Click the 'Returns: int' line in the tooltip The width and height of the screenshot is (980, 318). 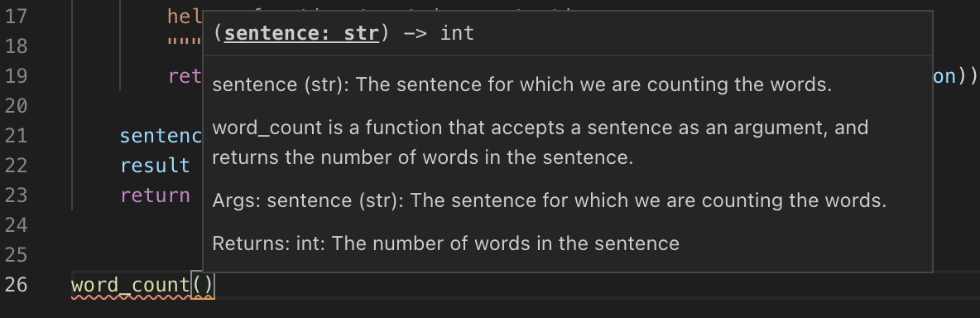click(445, 243)
